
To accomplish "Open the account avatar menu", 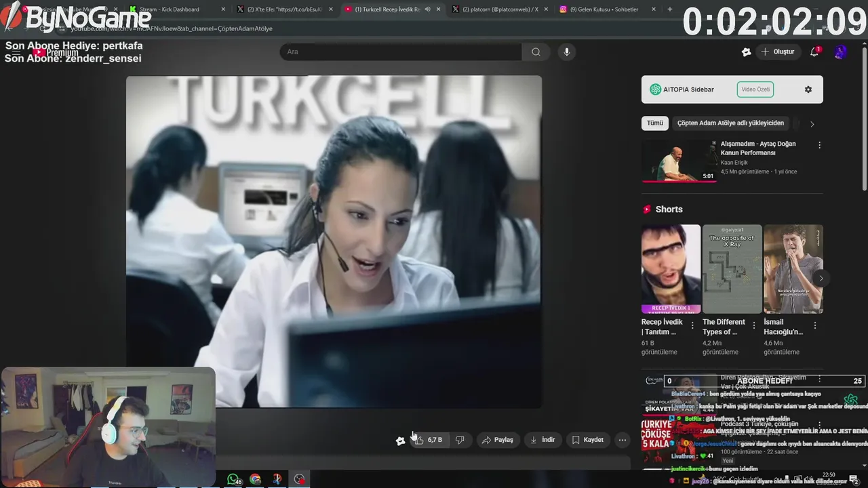I will click(841, 52).
